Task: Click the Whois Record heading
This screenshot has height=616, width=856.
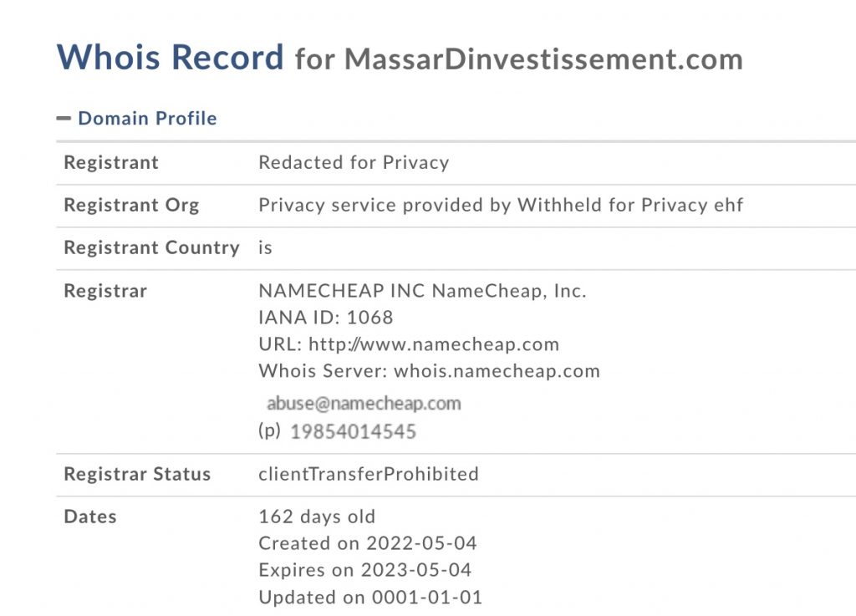Action: click(x=171, y=57)
